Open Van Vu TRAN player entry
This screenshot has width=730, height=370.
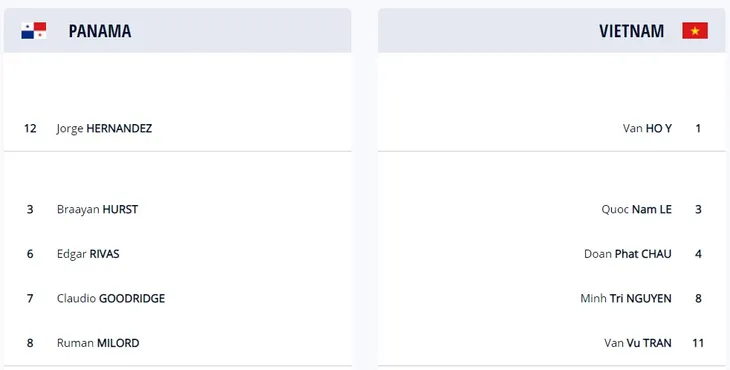[x=638, y=343]
